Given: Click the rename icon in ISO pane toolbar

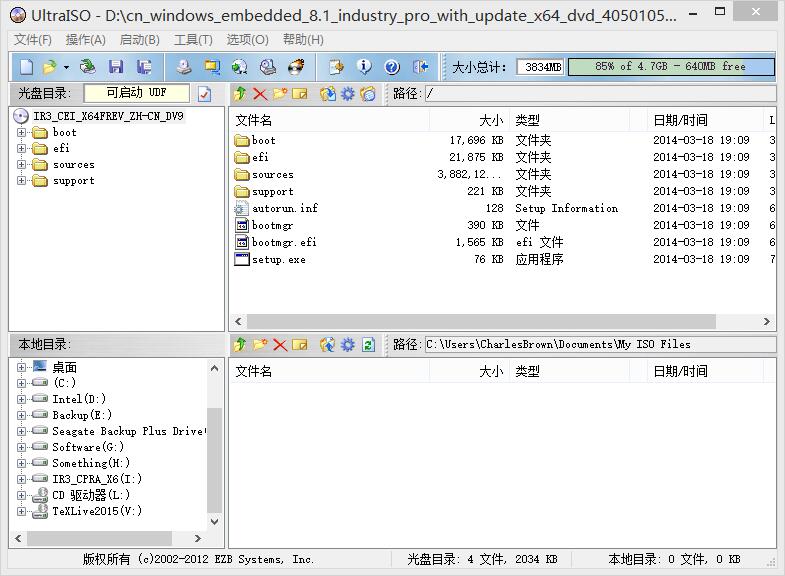Looking at the screenshot, I should pos(299,94).
